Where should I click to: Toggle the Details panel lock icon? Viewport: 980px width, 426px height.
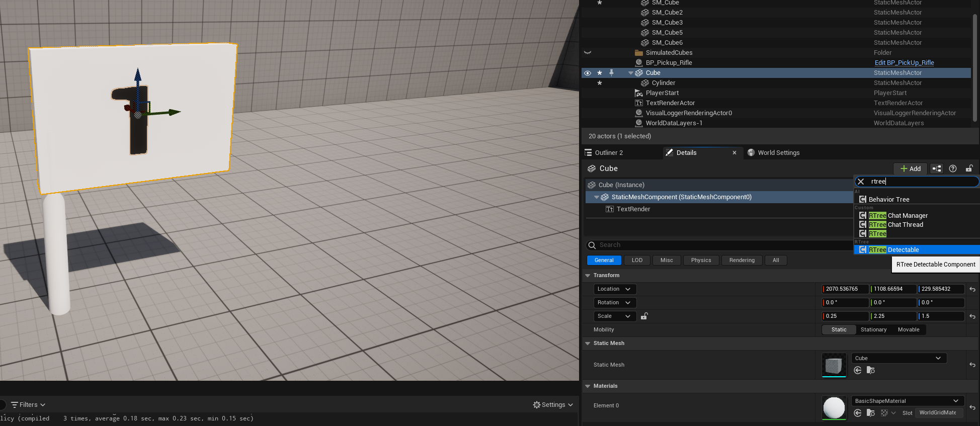(x=969, y=168)
